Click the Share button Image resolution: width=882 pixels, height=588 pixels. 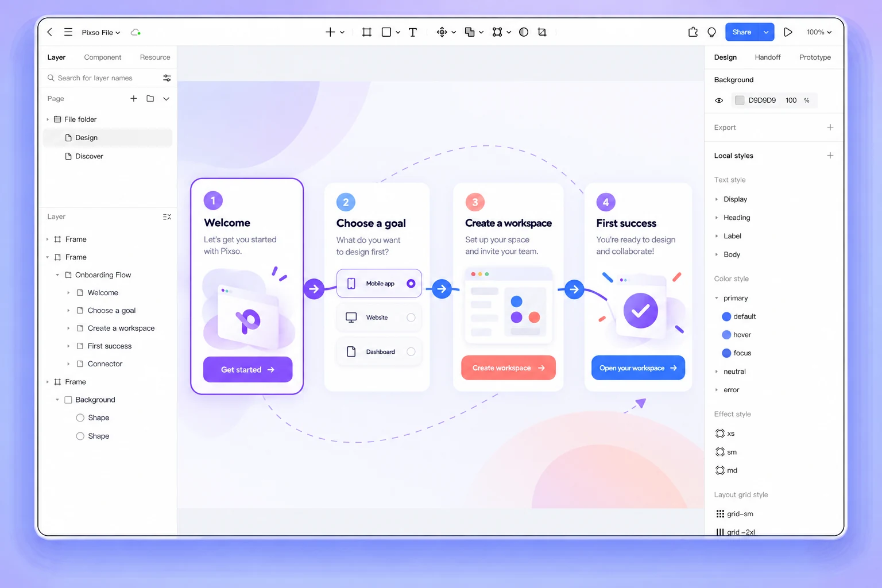[x=742, y=32]
